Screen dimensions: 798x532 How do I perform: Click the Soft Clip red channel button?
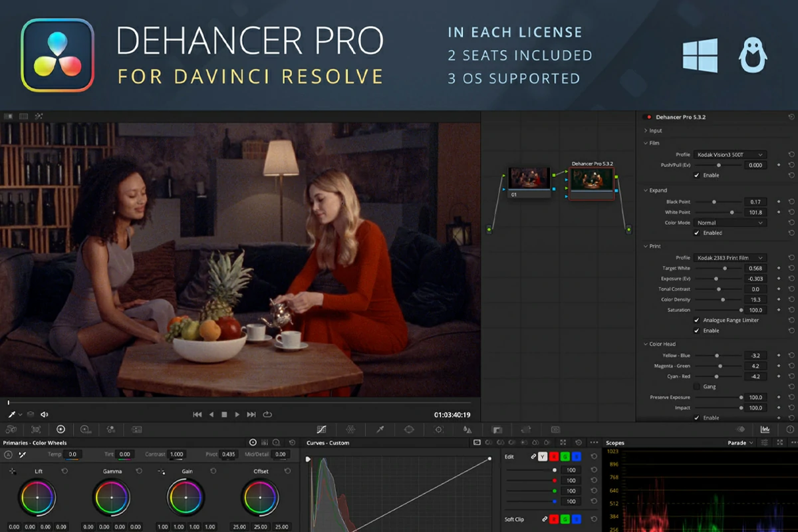(554, 519)
